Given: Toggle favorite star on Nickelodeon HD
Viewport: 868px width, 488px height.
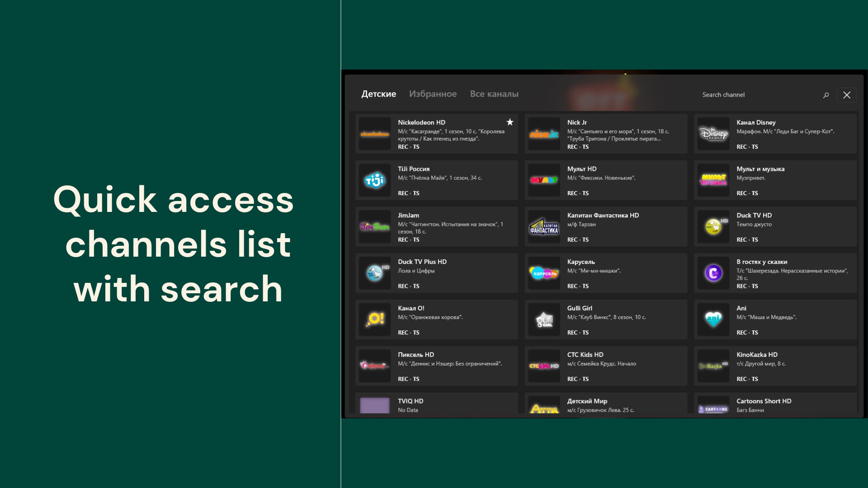Looking at the screenshot, I should click(x=510, y=122).
